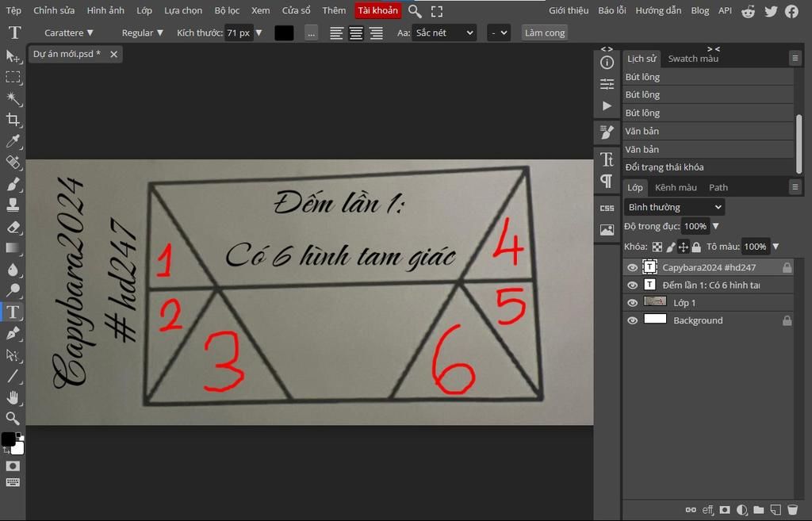Select the Magic Wand tool
Screen dimensions: 812x521
pos(13,98)
